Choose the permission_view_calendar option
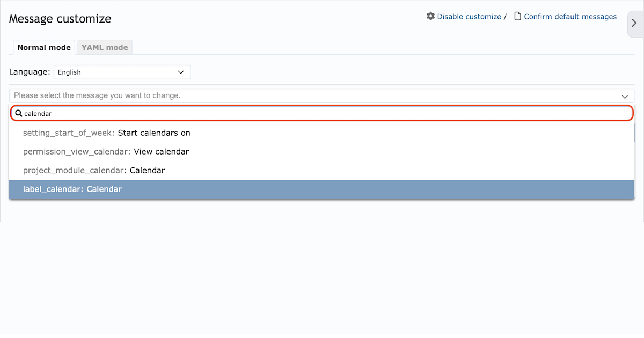 click(x=105, y=151)
